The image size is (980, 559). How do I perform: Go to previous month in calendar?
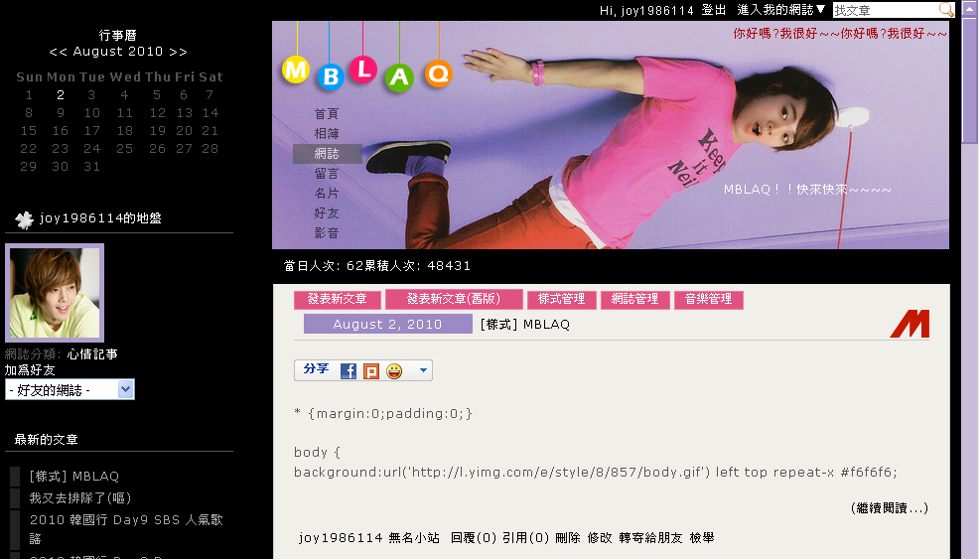point(59,52)
